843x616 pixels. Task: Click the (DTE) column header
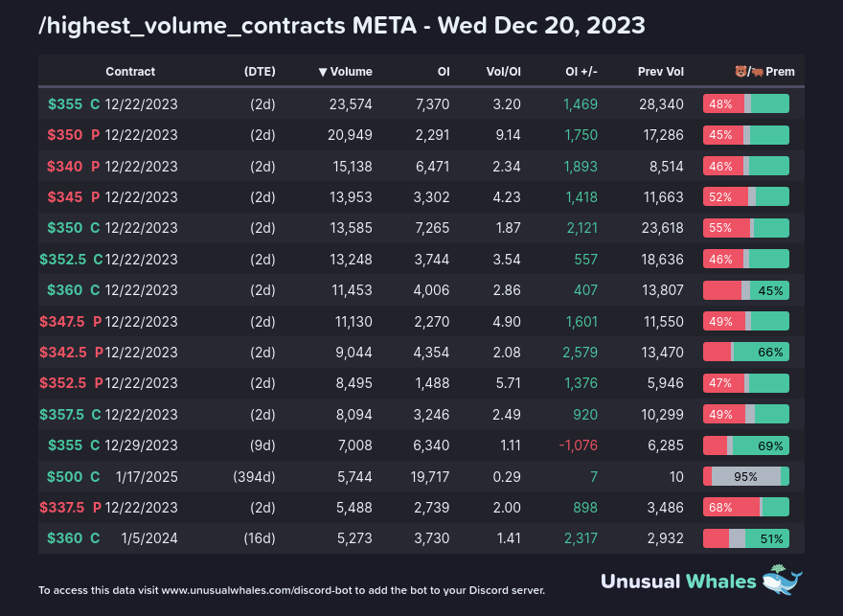(x=260, y=72)
